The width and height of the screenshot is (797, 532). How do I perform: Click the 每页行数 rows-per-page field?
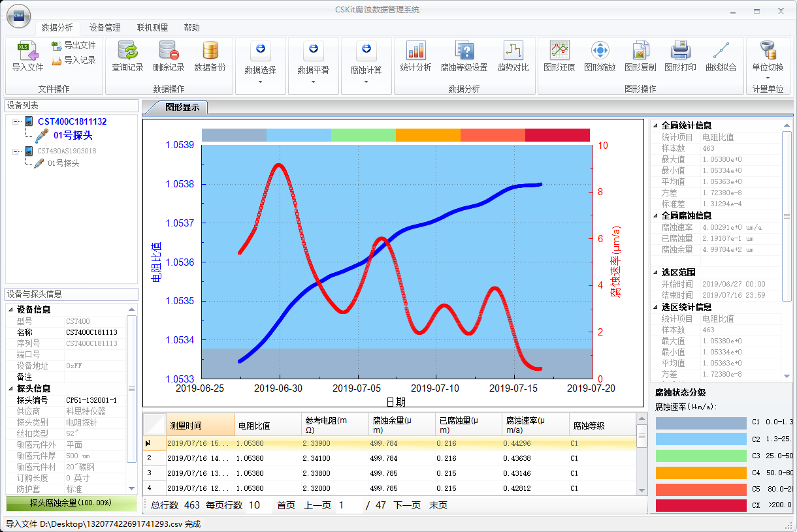tap(258, 505)
